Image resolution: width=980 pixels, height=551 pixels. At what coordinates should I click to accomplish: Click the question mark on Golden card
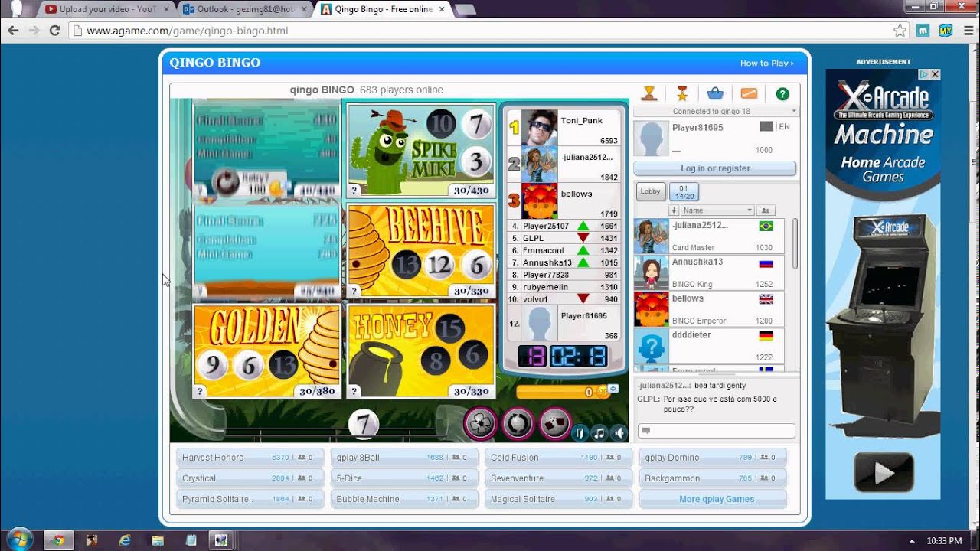[200, 391]
